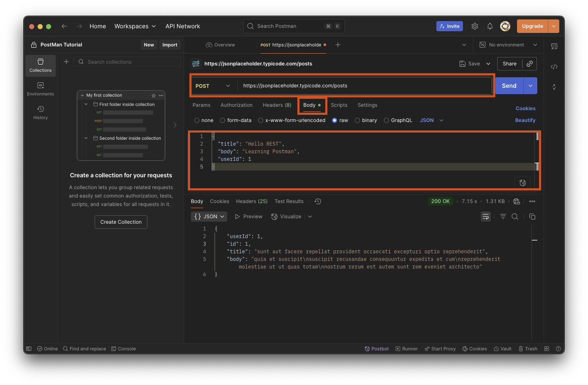Open the Environments sidebar panel
Viewport: 588px width, 385px height.
click(41, 89)
